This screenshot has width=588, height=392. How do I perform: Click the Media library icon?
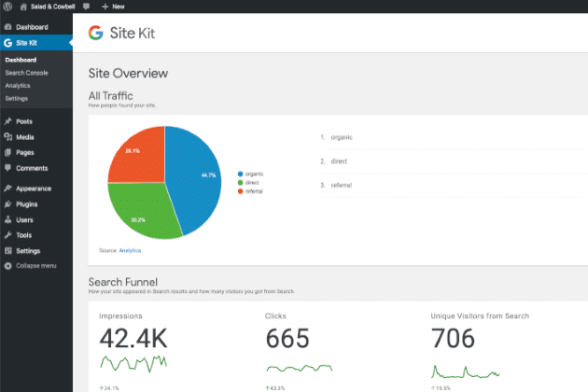tap(7, 137)
